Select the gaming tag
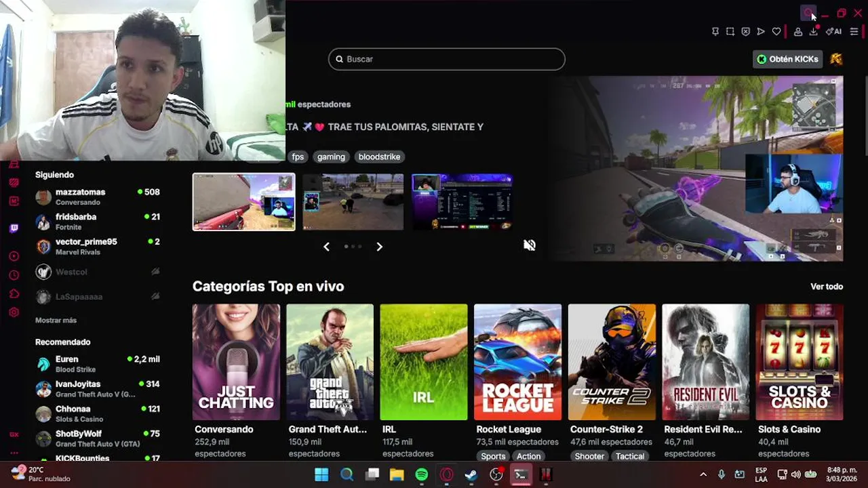868x488 pixels. point(331,157)
